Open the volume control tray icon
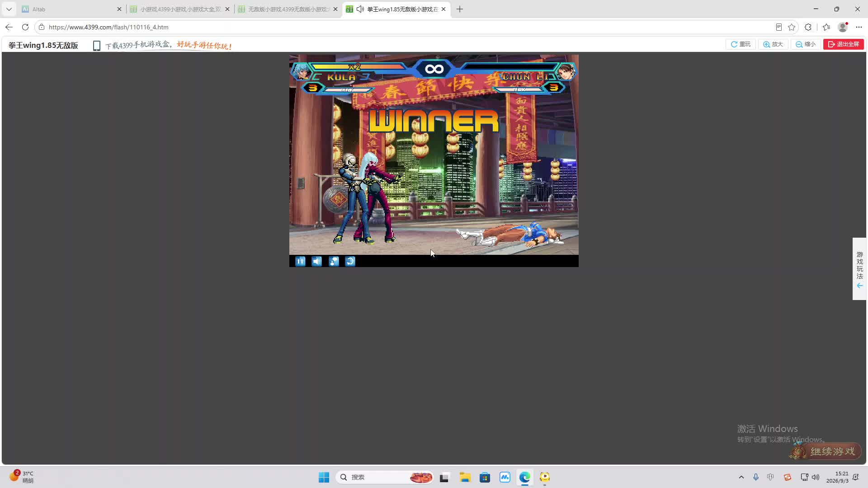The height and width of the screenshot is (488, 868). (x=816, y=477)
